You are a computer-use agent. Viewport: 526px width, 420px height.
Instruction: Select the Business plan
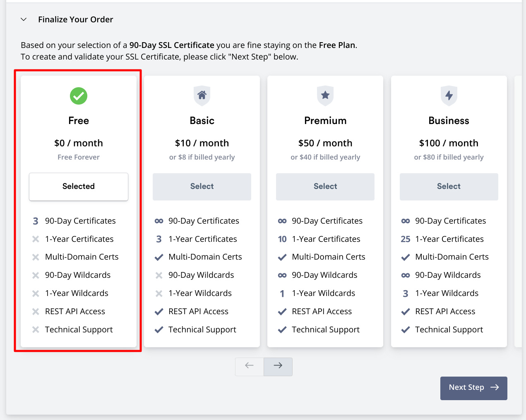(449, 186)
